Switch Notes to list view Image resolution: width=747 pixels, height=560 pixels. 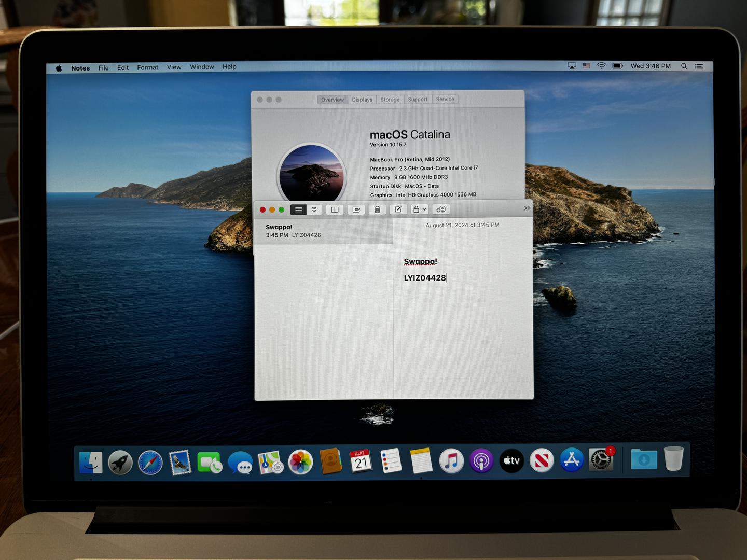(x=298, y=209)
